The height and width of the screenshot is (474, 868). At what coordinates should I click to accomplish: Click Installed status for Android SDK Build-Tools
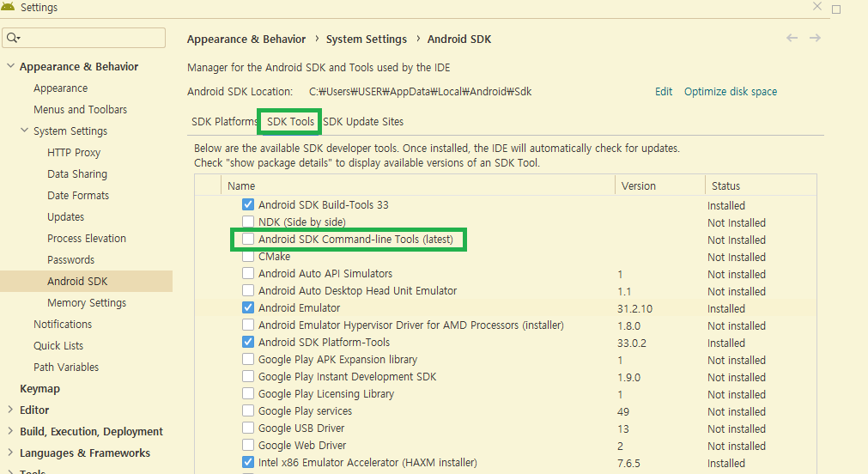726,205
